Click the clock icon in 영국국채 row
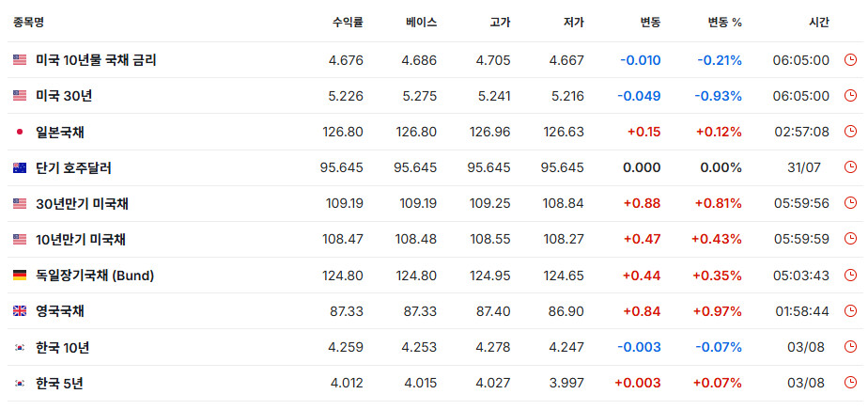 click(x=850, y=311)
